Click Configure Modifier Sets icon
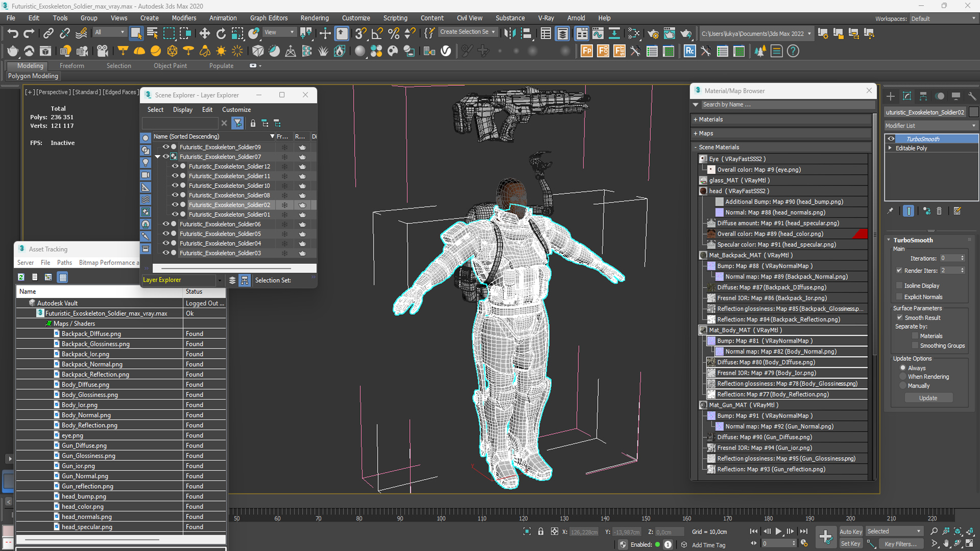Viewport: 980px width, 551px height. click(x=957, y=211)
